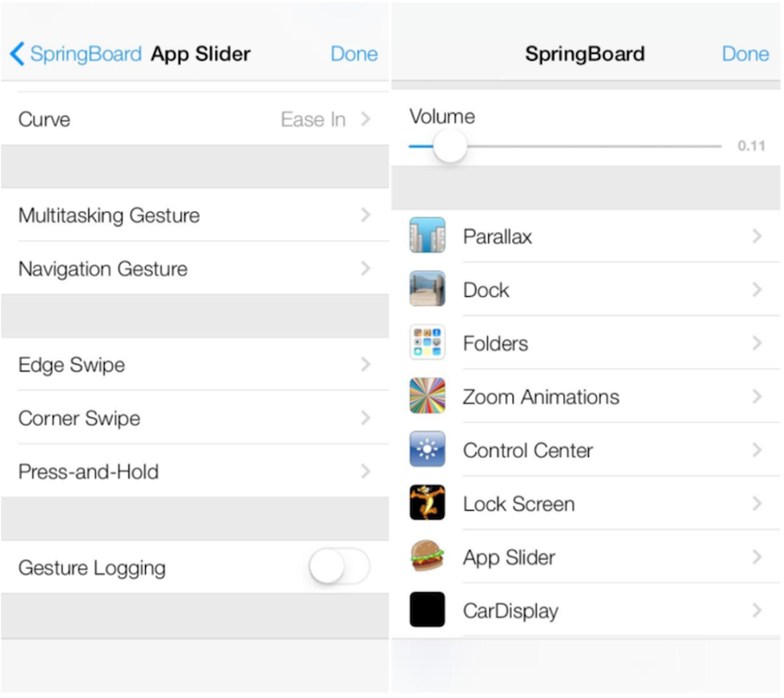Image resolution: width=784 pixels, height=698 pixels.
Task: Expand Corner Swipe settings
Action: 196,418
